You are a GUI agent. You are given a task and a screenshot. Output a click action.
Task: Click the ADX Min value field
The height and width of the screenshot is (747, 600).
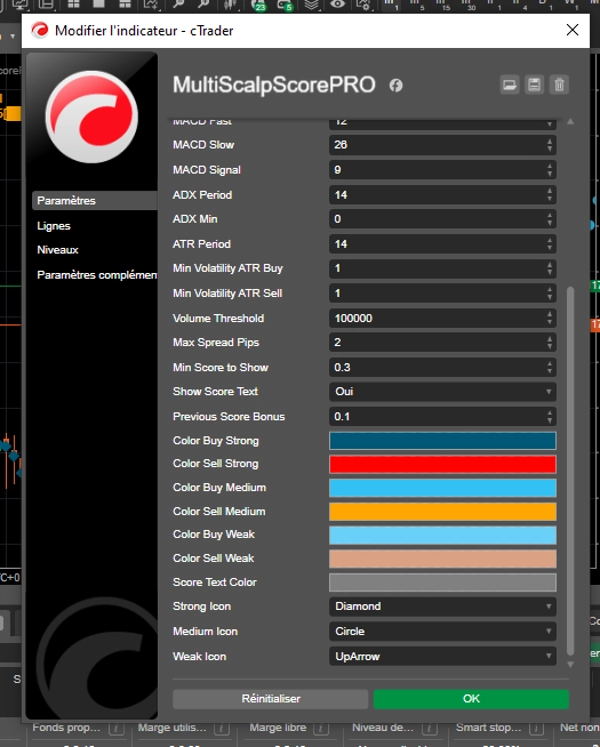point(442,219)
